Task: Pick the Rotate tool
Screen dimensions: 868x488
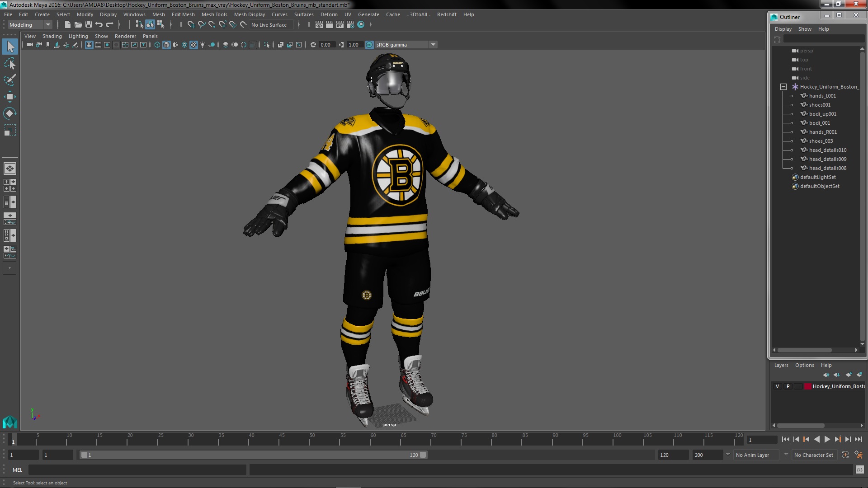Action: point(10,113)
